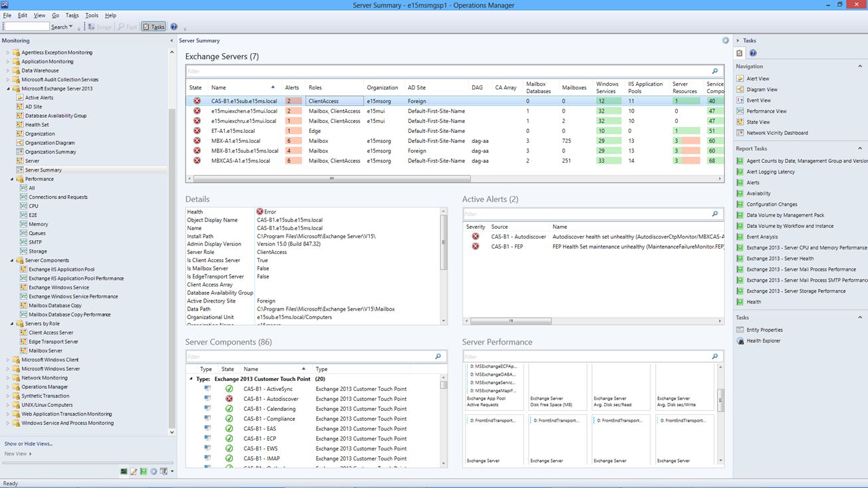
Task: Click the clipboard tasks tab icon in Tasks pane
Action: tap(740, 53)
